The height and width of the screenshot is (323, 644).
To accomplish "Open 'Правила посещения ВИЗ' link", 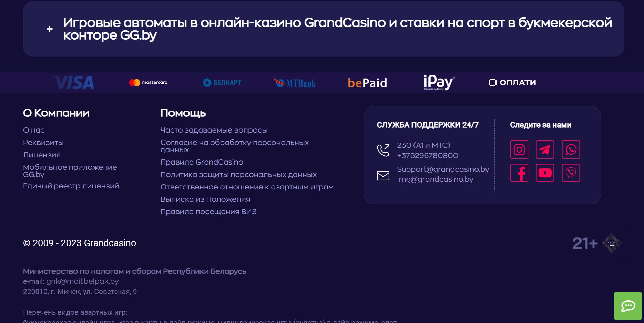I will (208, 212).
